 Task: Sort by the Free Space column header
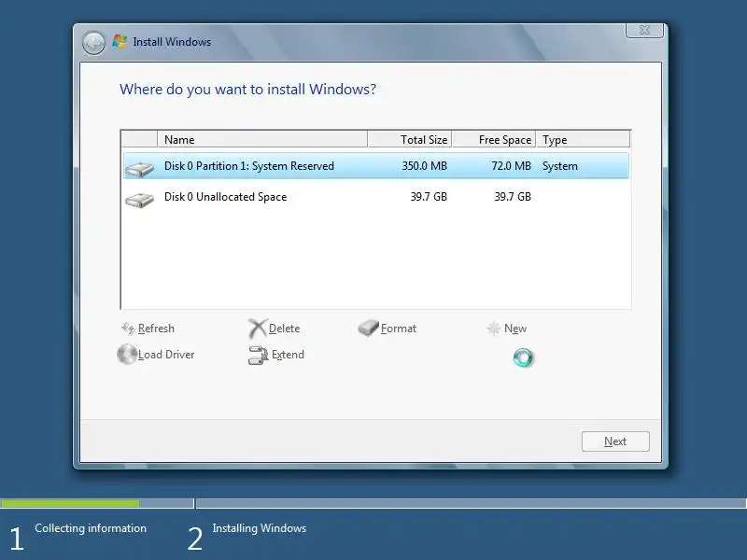pyautogui.click(x=494, y=139)
